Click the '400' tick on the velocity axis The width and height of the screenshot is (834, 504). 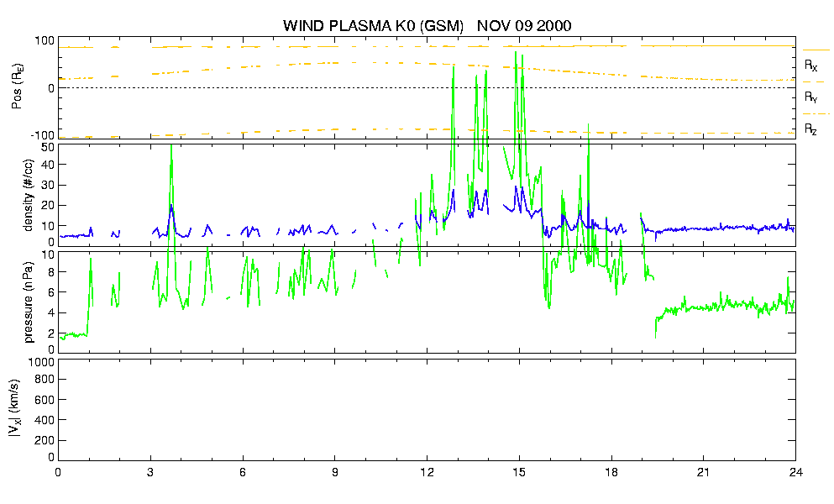click(46, 420)
